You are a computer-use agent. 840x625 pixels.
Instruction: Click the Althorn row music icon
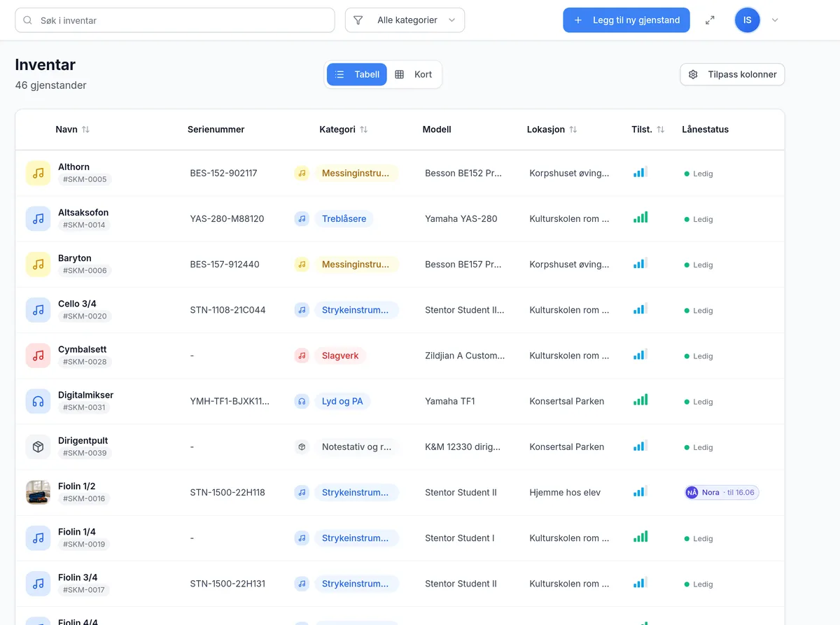coord(38,173)
